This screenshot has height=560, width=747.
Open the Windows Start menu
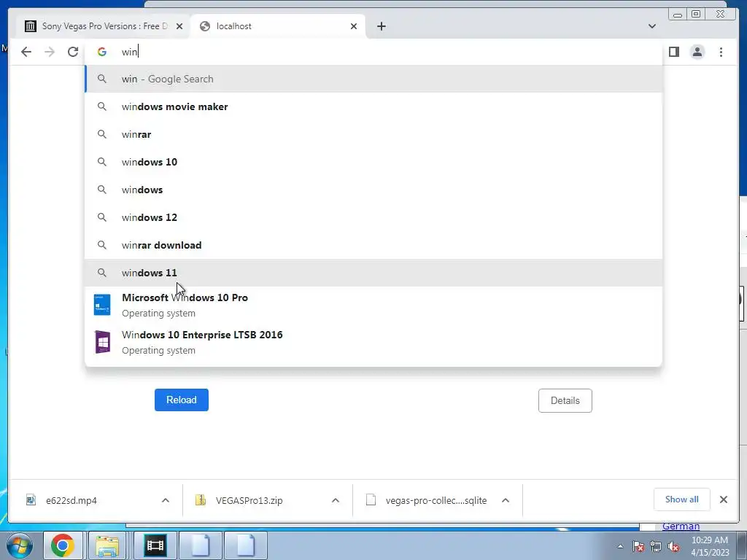pyautogui.click(x=20, y=545)
